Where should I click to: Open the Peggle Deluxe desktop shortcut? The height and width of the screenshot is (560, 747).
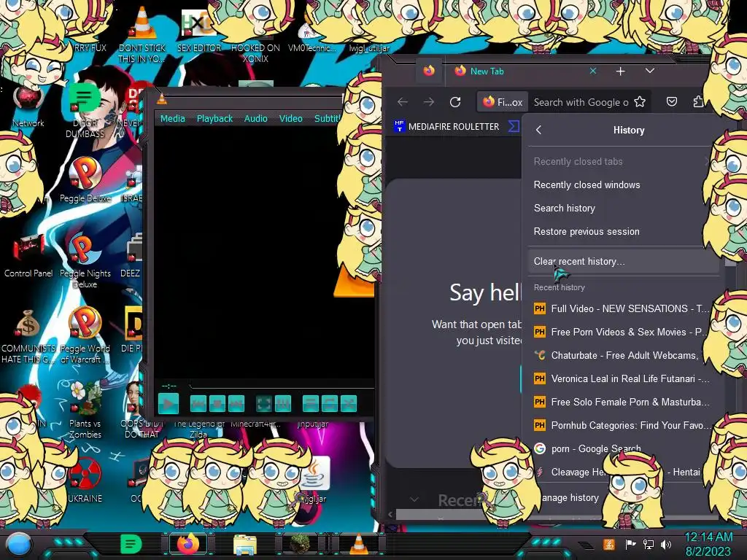pos(85,180)
